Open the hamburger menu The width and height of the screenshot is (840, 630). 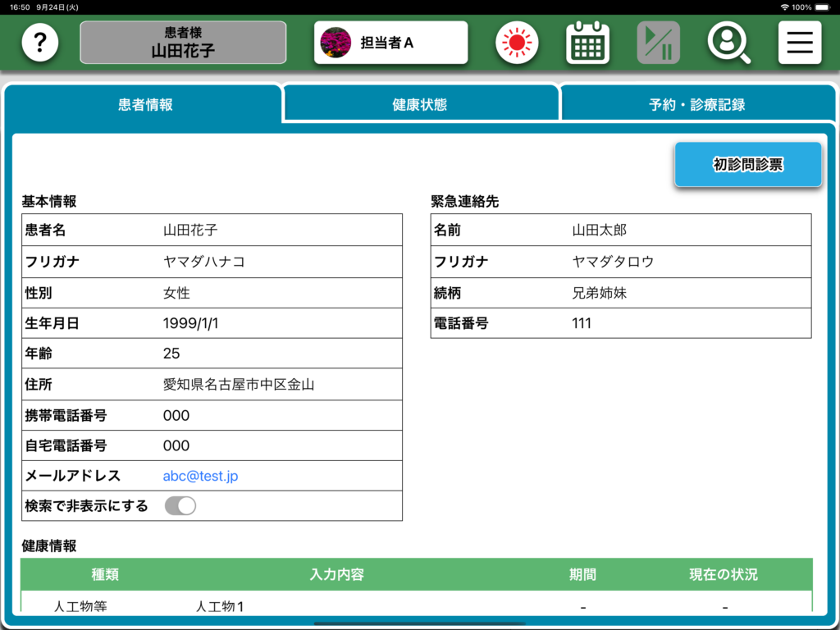[800, 43]
